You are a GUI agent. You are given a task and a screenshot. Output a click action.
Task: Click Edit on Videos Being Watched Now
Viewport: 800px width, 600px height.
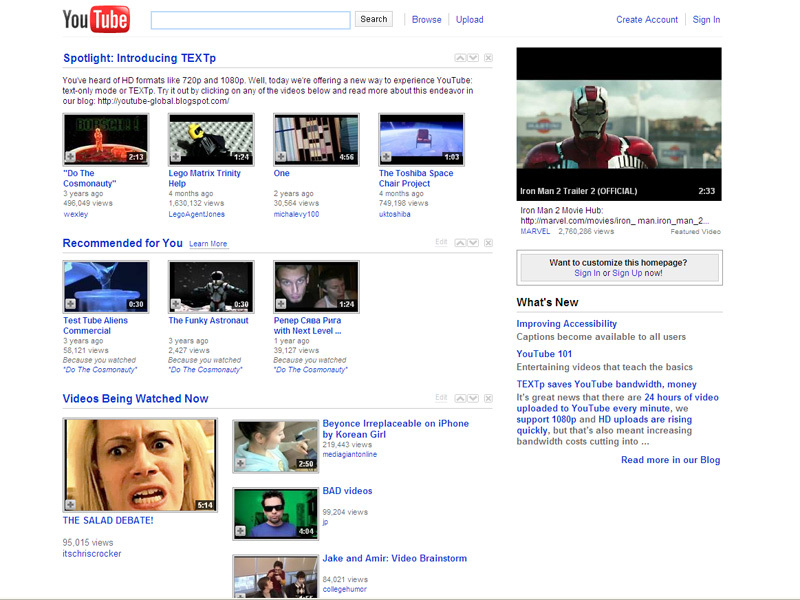pyautogui.click(x=441, y=397)
